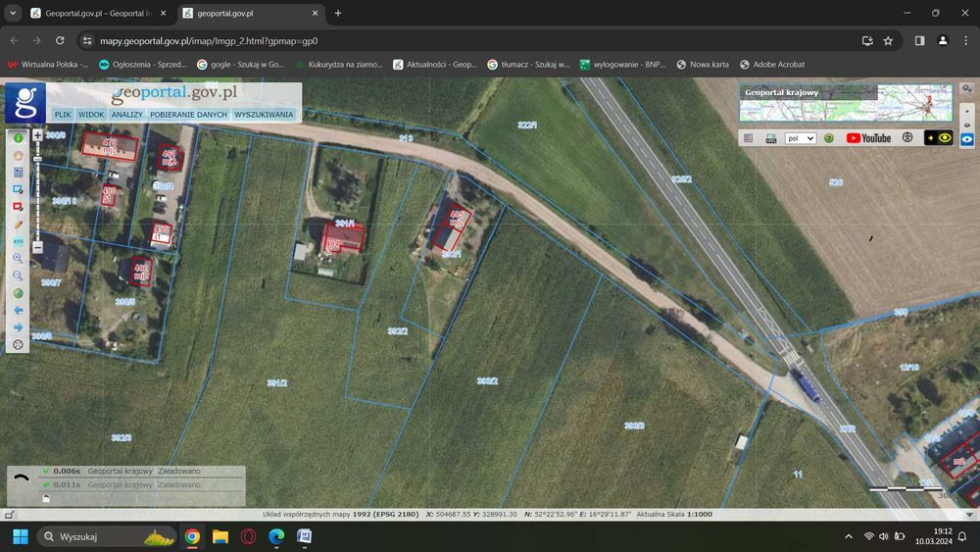Open the geoportal 'g' logo home
980x552 pixels.
(25, 103)
